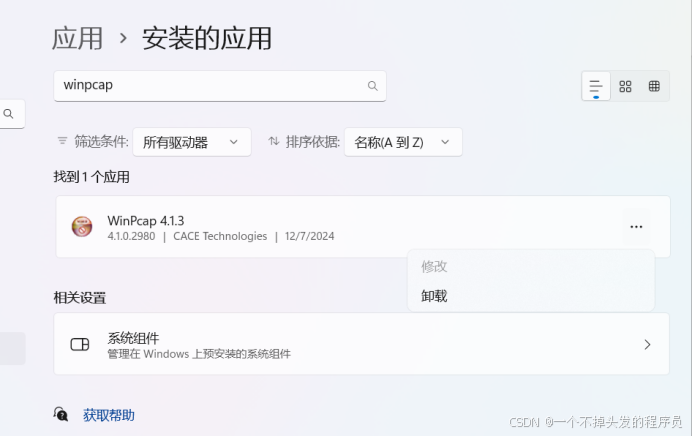
Task: Click the sort arrows icon beside 排序依据
Action: pos(274,141)
